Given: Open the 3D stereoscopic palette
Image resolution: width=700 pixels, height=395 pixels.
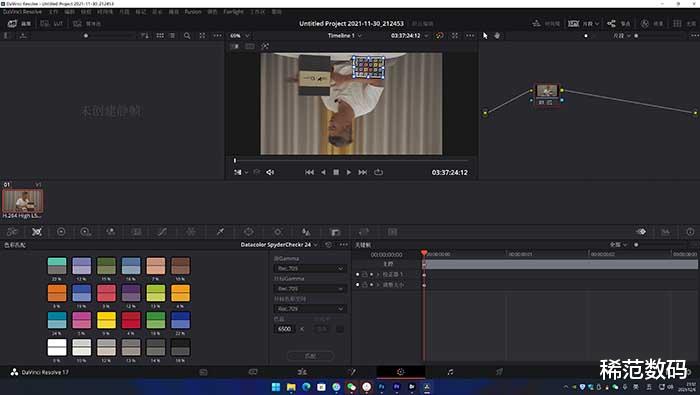Looking at the screenshot, I should 392,232.
